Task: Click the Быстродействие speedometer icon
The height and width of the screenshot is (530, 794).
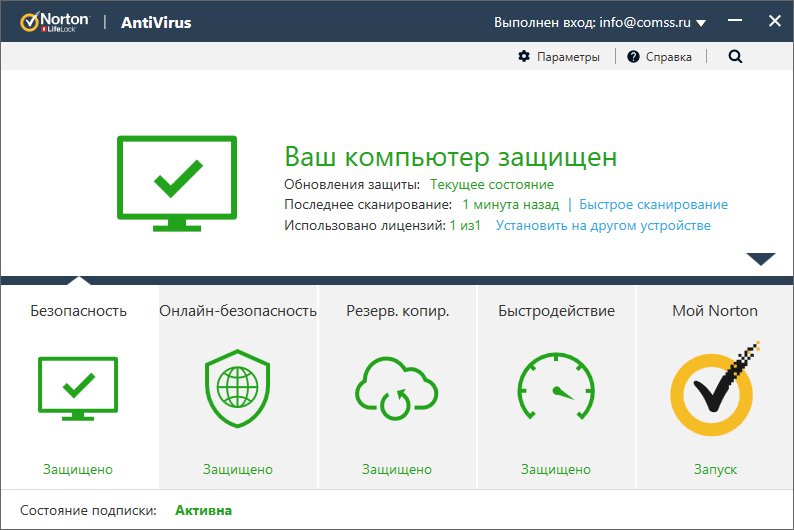Action: [x=556, y=386]
